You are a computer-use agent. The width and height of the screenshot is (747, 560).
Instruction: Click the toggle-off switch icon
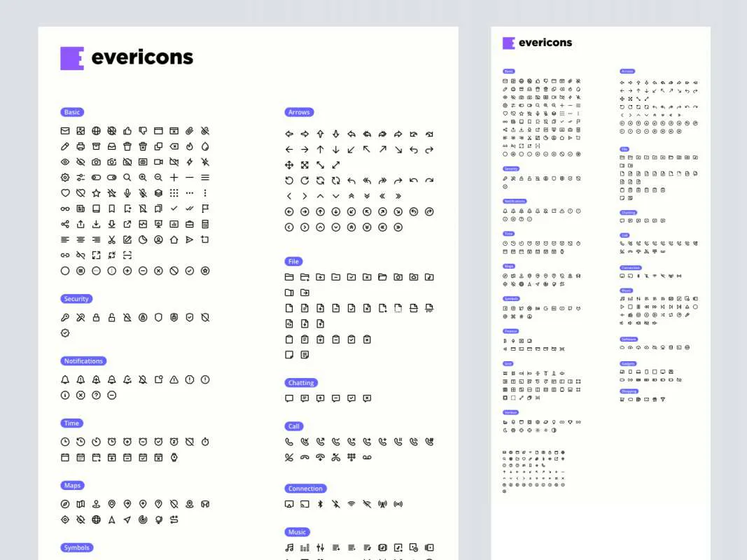pos(96,178)
